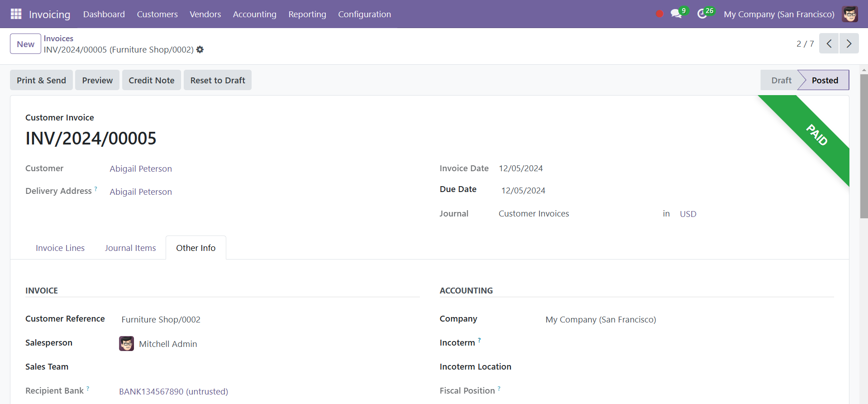This screenshot has width=868, height=404.
Task: Open the Mitchell Admin salesperson name
Action: (x=168, y=344)
